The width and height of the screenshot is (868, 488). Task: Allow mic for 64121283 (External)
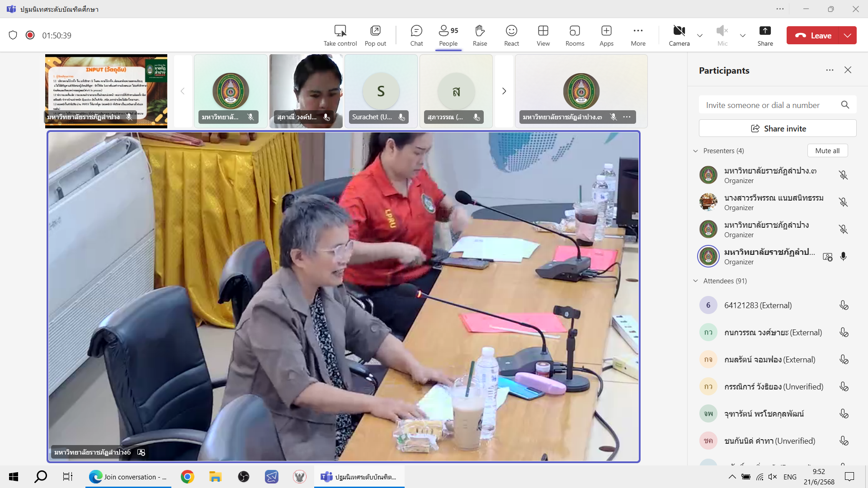click(844, 305)
